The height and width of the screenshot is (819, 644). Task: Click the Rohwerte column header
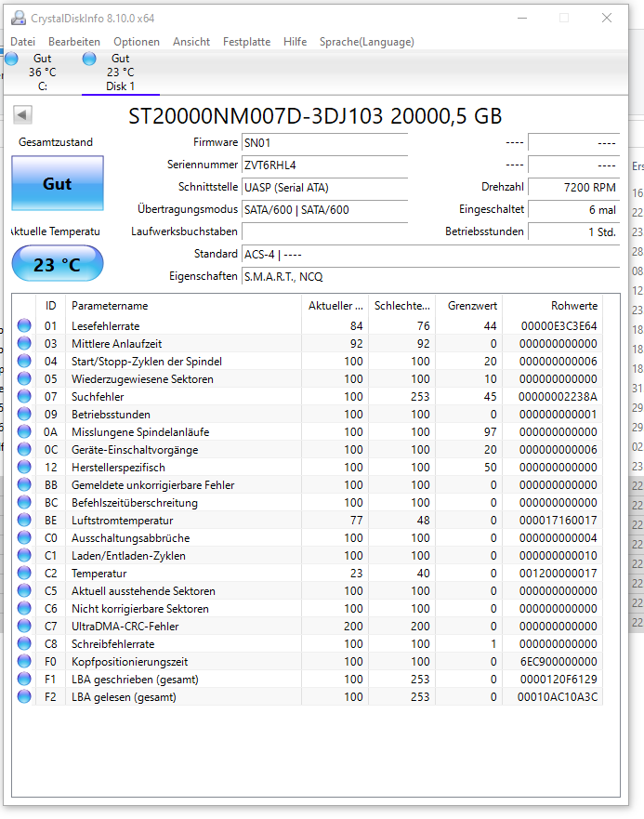tap(552, 306)
